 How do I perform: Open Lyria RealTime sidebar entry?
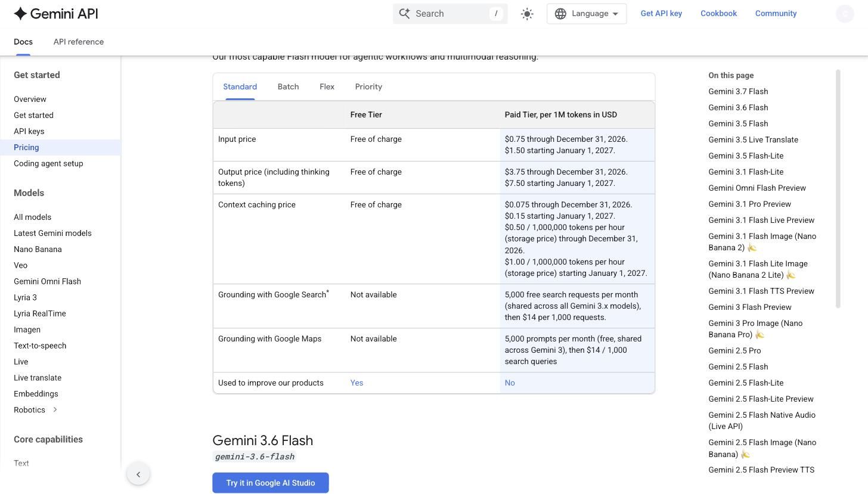(x=40, y=313)
